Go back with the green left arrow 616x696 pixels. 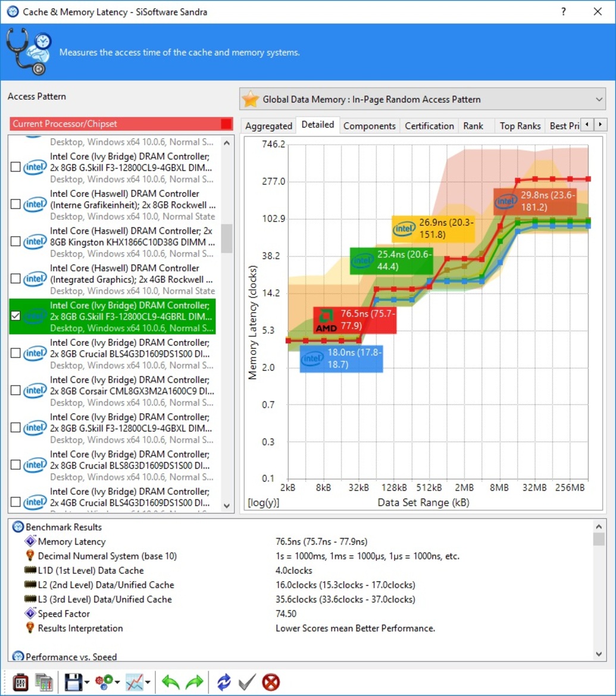170,682
